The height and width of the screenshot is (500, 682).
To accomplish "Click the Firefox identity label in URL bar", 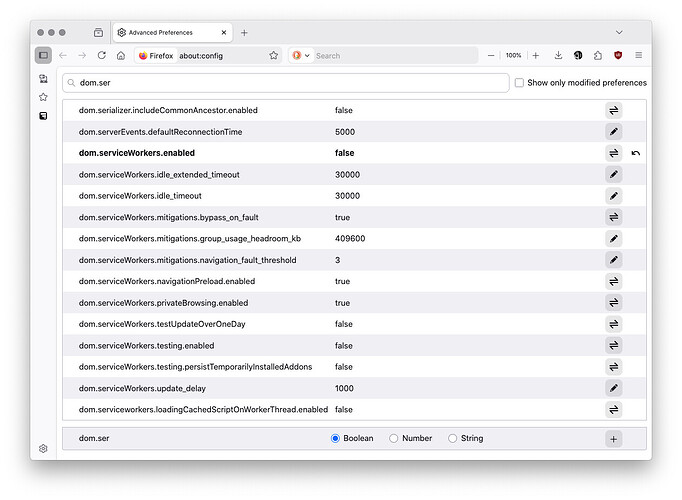I will [x=156, y=56].
